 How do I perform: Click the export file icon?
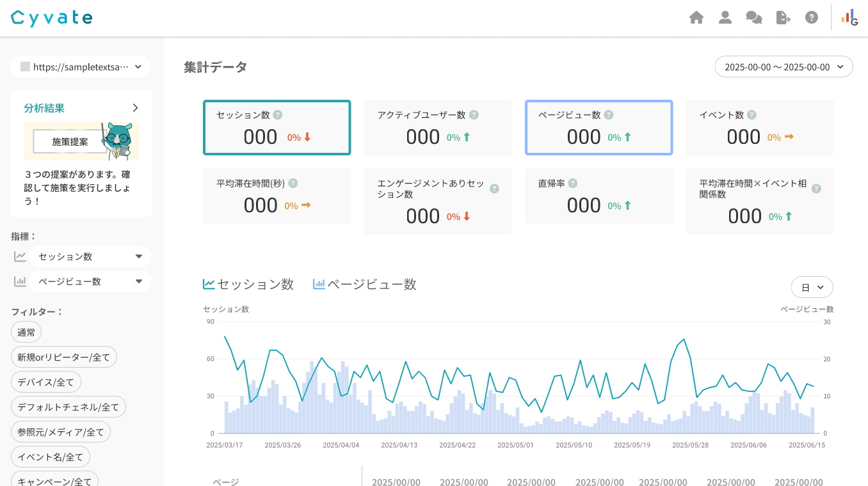(x=783, y=18)
